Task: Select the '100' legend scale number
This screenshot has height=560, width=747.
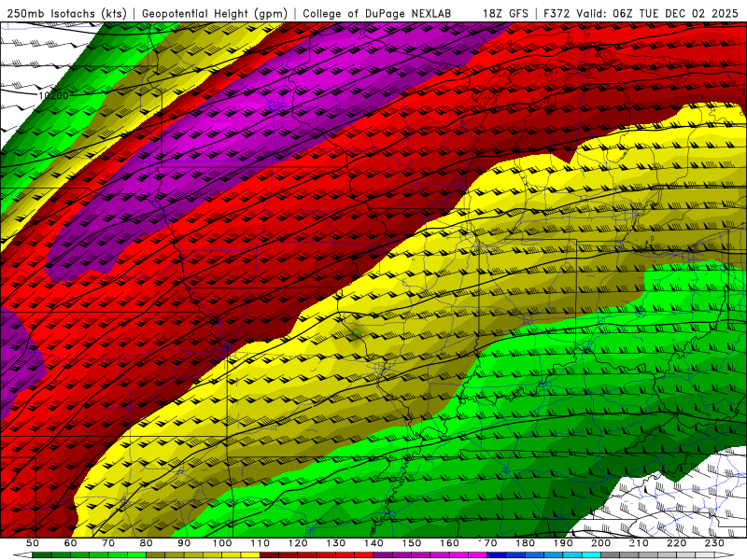Action: 222,543
